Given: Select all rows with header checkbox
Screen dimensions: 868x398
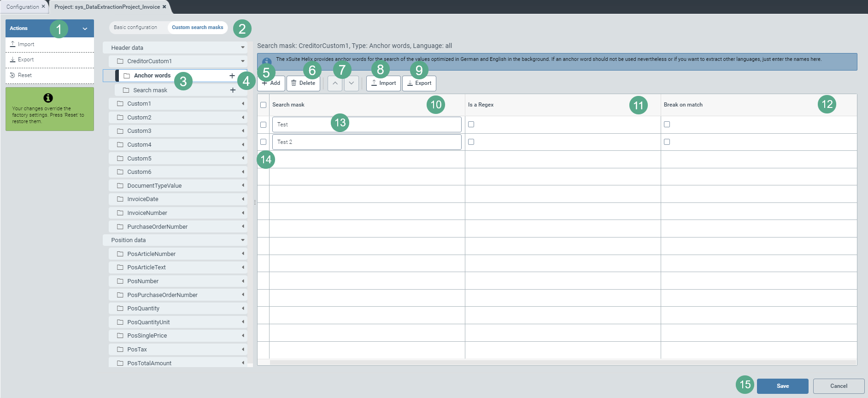Looking at the screenshot, I should (x=263, y=105).
